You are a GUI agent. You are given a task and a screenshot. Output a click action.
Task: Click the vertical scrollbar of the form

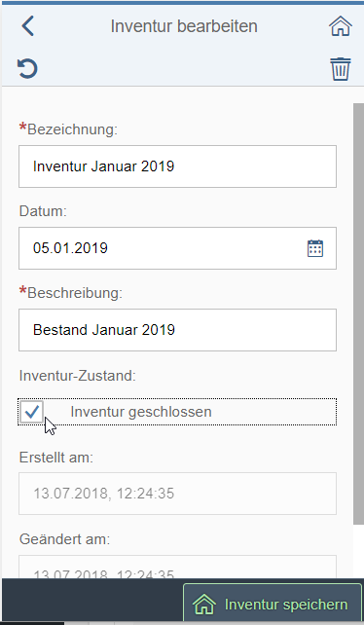point(358,313)
